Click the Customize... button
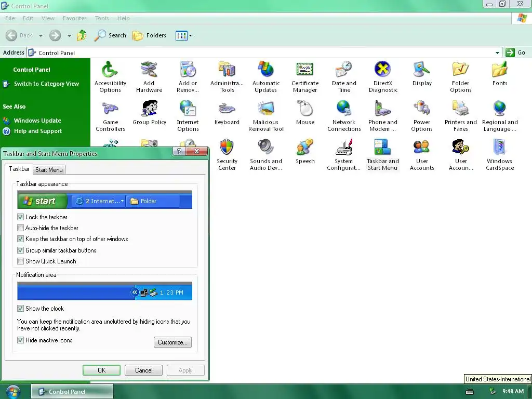 coord(172,342)
